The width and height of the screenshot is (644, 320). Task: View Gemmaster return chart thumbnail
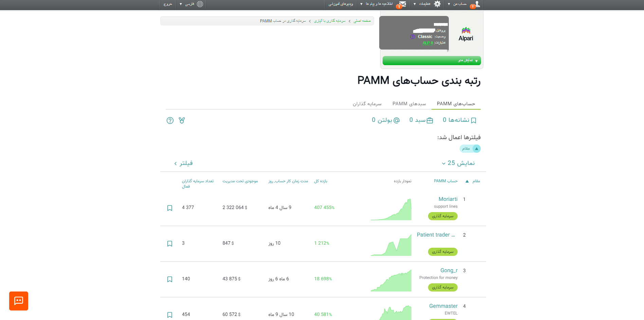click(395, 313)
